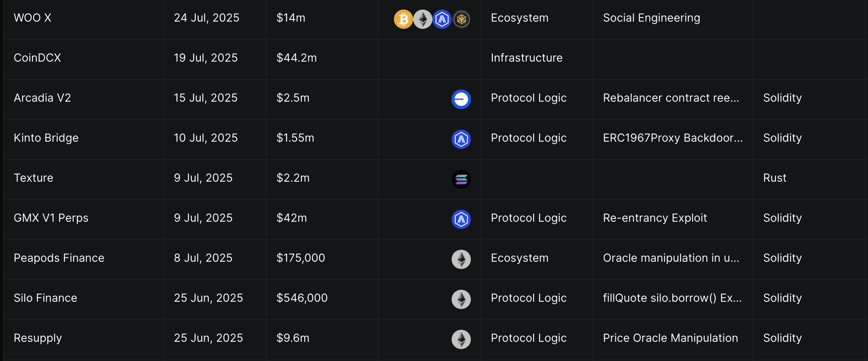Click the Bitcoin icon in WOO X row

tap(403, 19)
